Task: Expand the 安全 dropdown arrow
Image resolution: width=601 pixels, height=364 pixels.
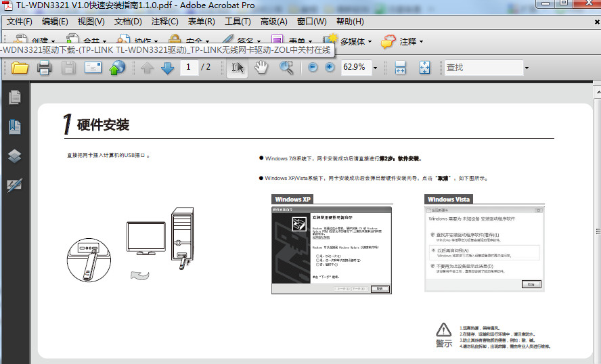Action: click(x=207, y=41)
